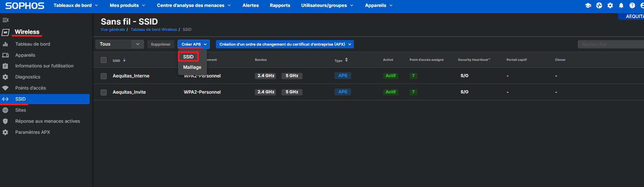Image resolution: width=644 pixels, height=187 pixels.
Task: Check the Aequitas_Interne row checkbox
Action: point(103,76)
